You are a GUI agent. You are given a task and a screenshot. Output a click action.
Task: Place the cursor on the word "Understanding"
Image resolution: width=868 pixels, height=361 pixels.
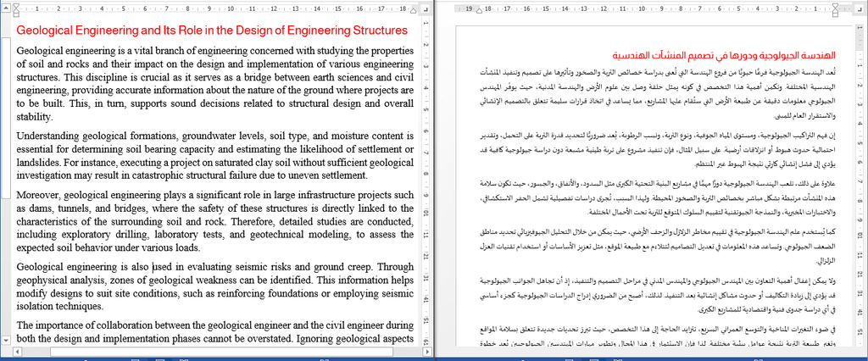pos(47,136)
